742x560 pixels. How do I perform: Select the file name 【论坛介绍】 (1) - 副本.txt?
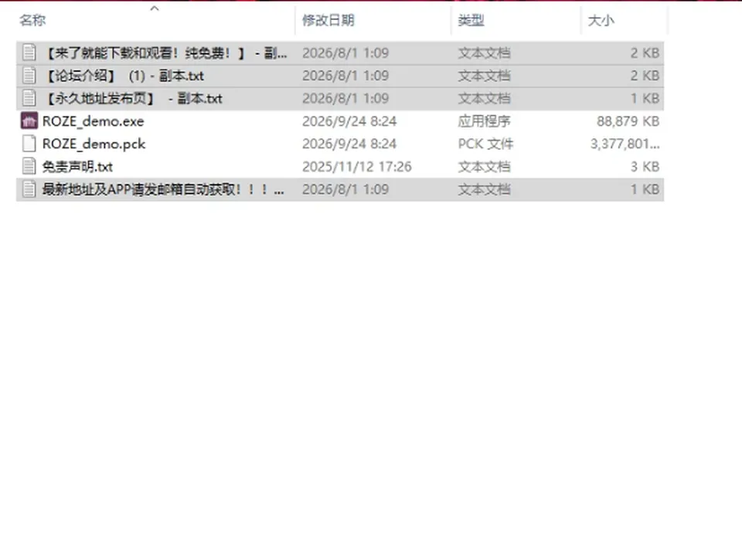(124, 76)
